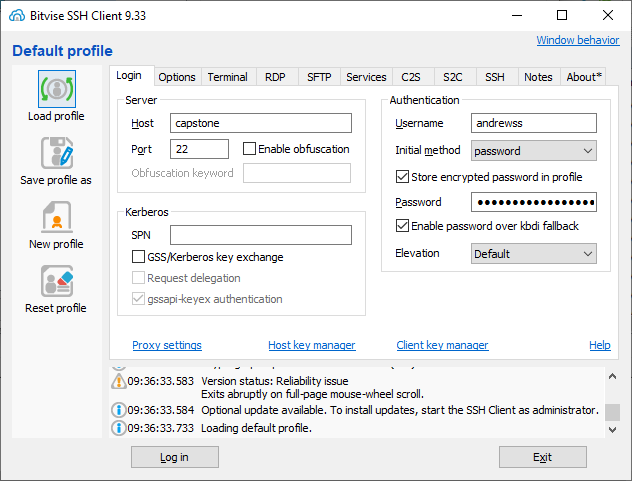This screenshot has width=632, height=481.
Task: Check GSS/Kerberos key exchange option
Action: coord(139,257)
